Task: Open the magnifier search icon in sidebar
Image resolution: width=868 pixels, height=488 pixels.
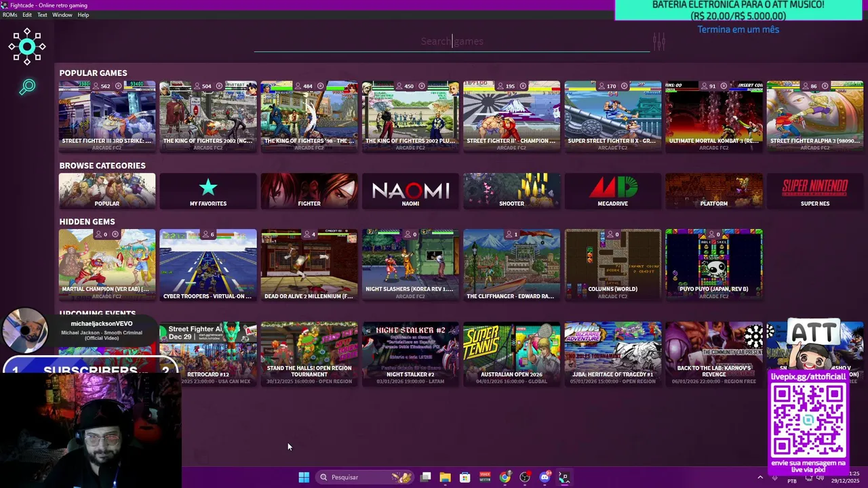Action: coord(27,87)
